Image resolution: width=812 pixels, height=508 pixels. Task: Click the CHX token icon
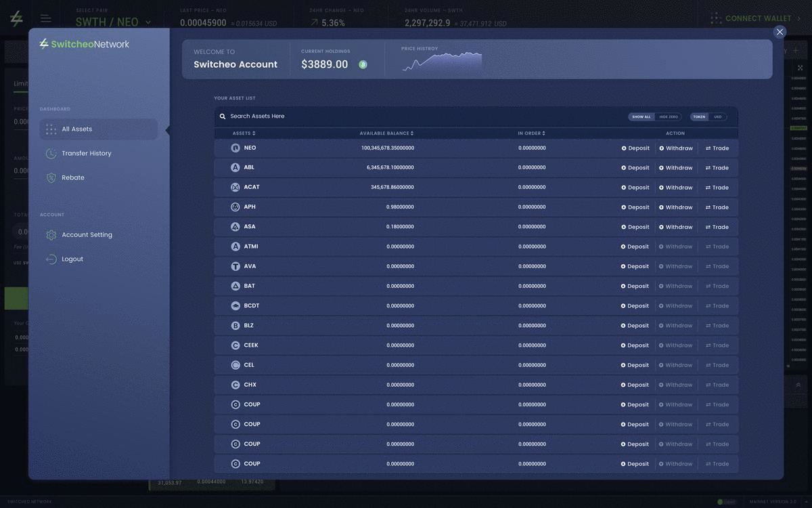pos(235,385)
